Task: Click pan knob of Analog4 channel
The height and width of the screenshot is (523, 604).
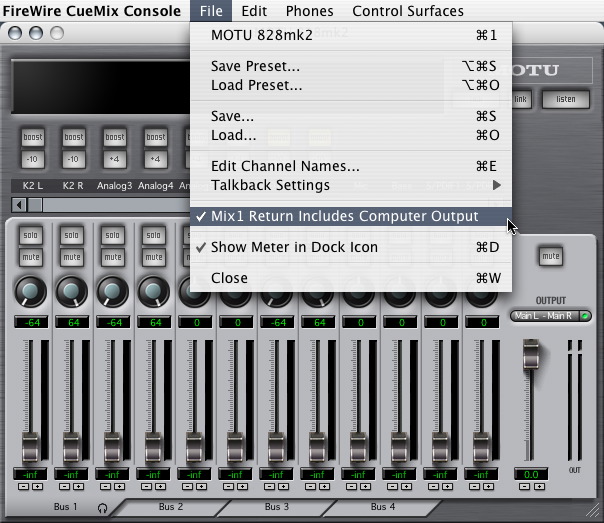Action: [x=154, y=292]
